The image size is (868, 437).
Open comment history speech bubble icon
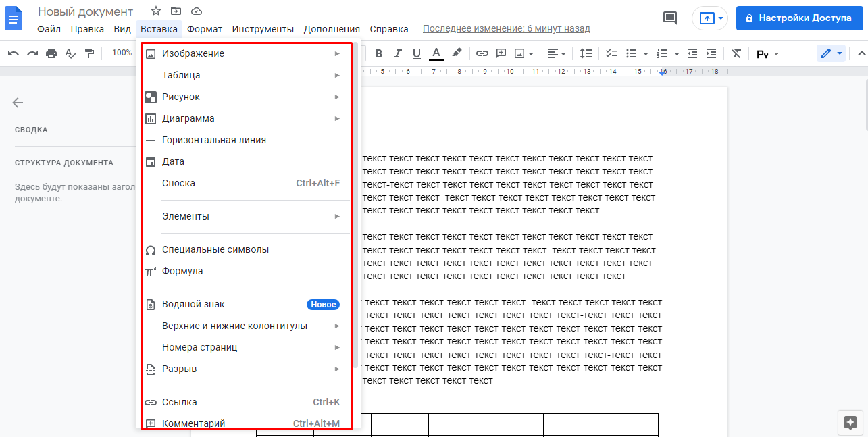[x=670, y=18]
